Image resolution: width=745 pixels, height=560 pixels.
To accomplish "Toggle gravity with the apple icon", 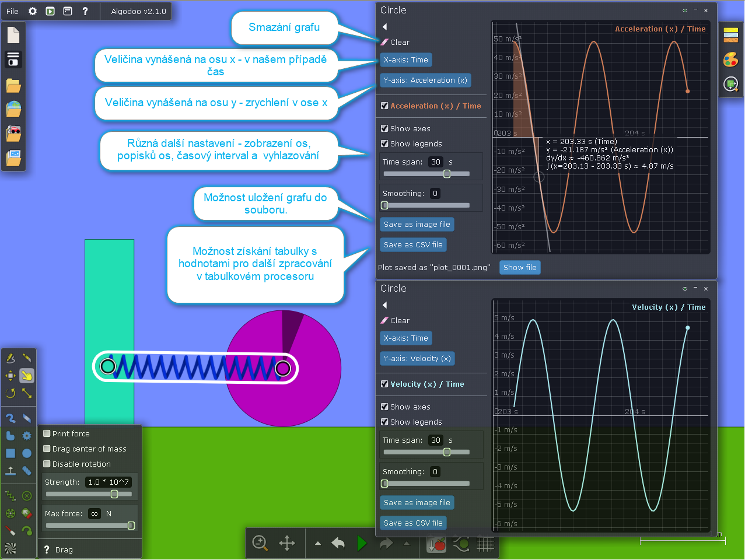I will click(436, 544).
